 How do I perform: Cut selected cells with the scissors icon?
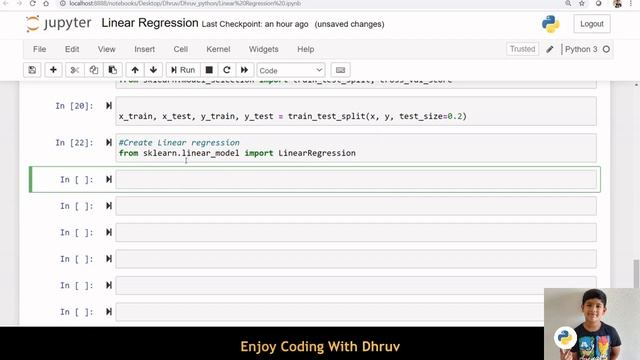74,70
